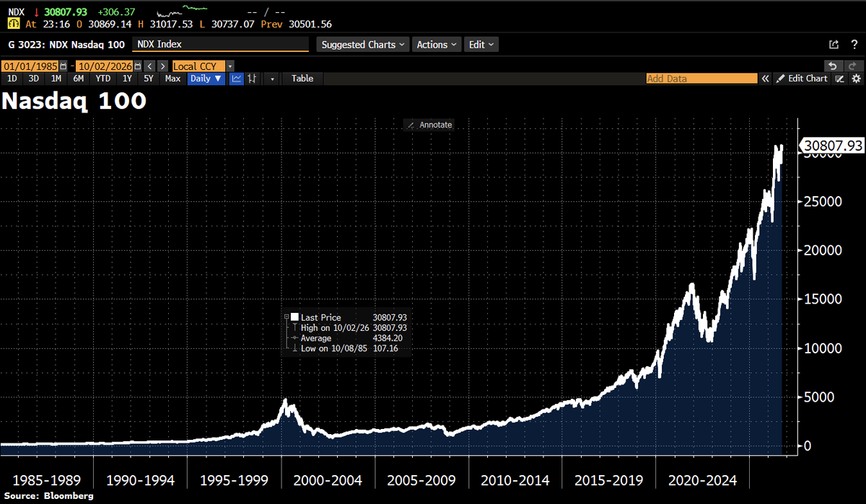The image size is (866, 504).
Task: Click the Local CCY currency field
Action: click(x=198, y=66)
